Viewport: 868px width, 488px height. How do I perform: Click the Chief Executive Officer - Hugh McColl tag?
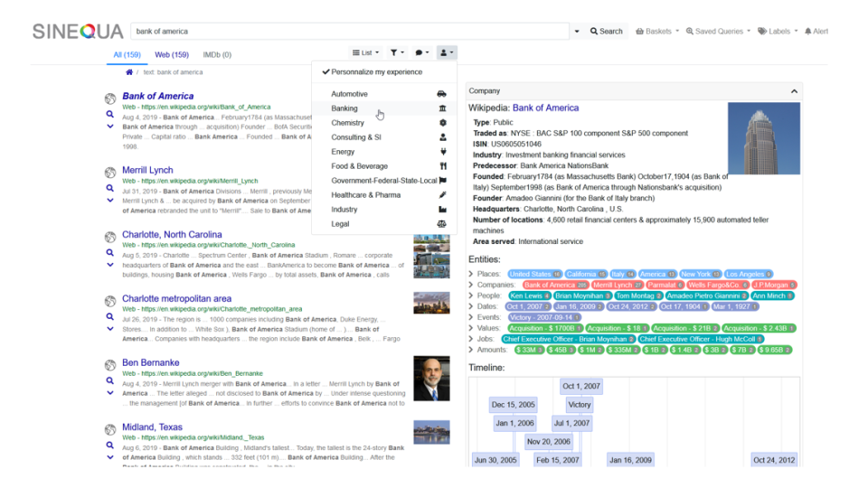(x=702, y=339)
